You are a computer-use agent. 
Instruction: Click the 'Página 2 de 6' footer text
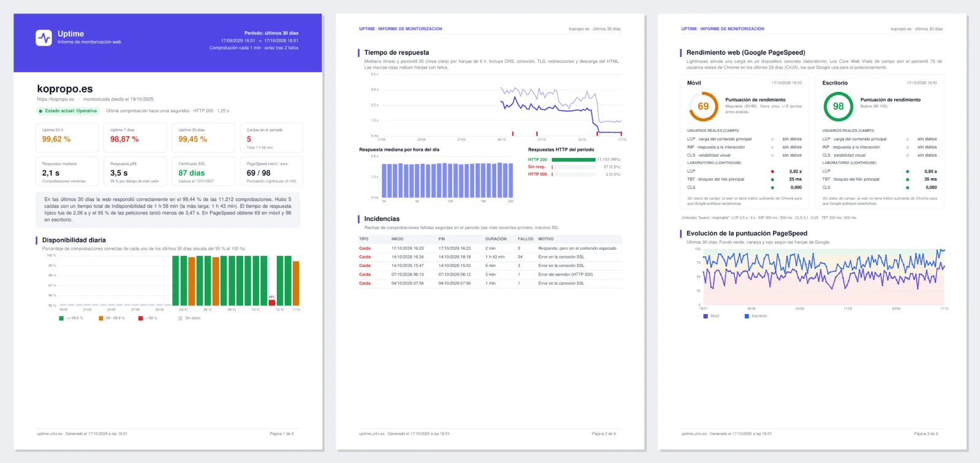click(604, 434)
